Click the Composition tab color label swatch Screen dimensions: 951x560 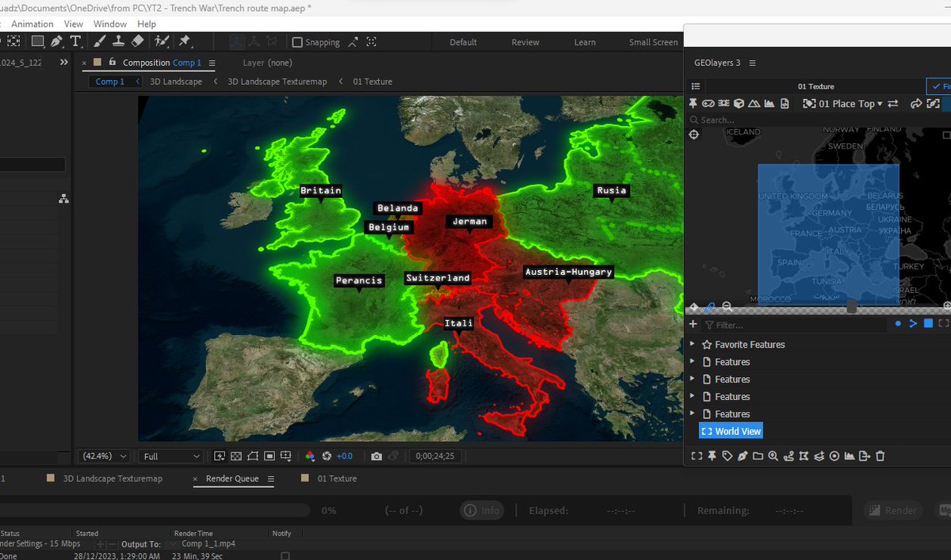97,63
